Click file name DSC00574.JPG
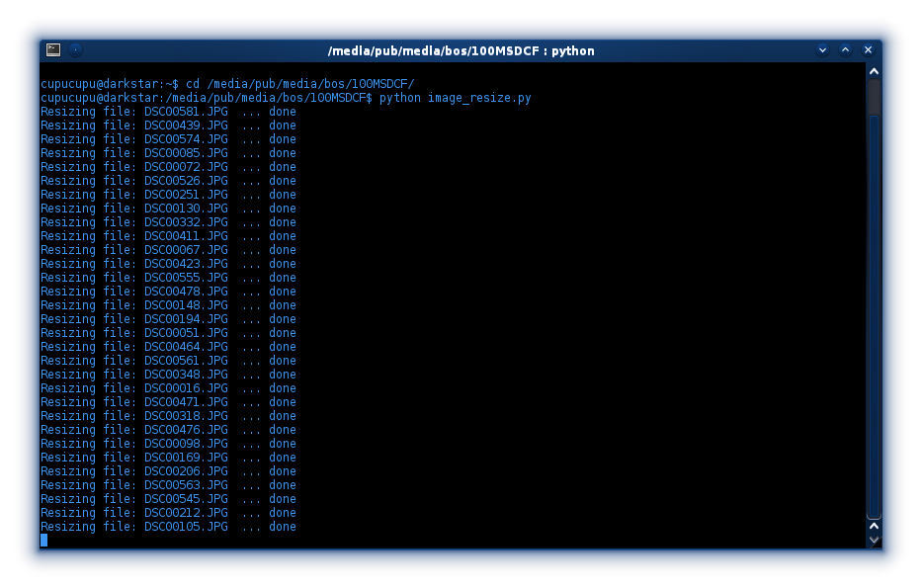Viewport: 922px width, 588px height. point(186,139)
